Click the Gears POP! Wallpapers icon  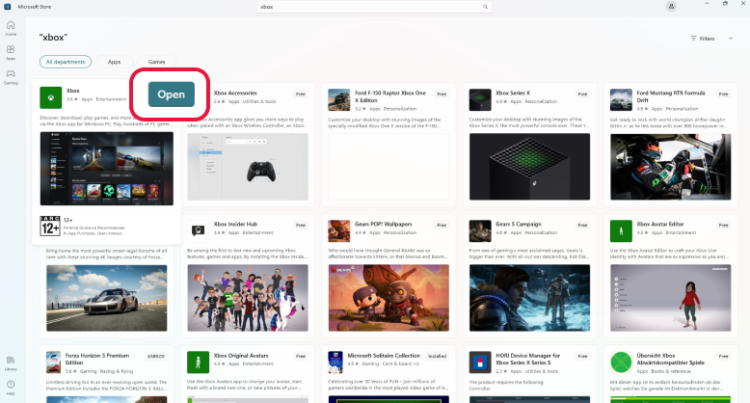(x=339, y=231)
